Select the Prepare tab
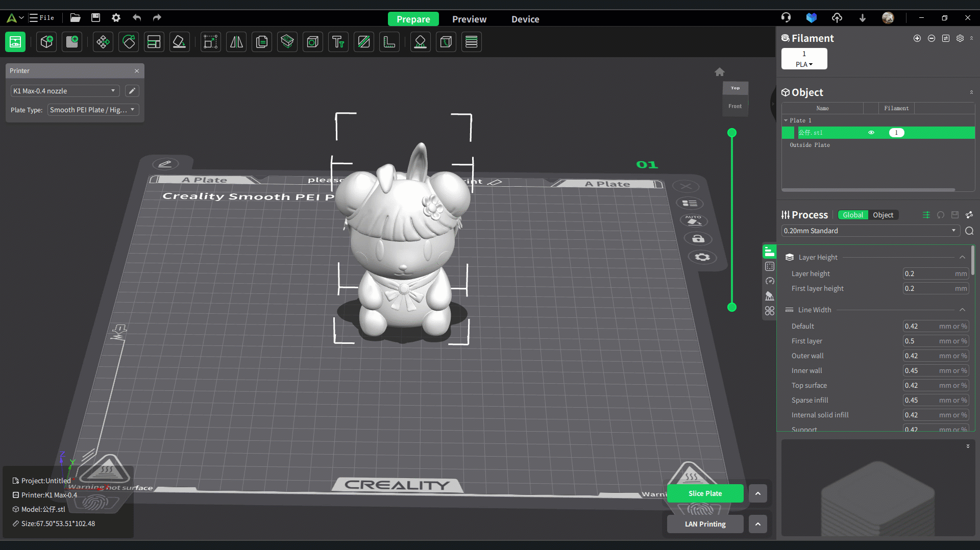Image resolution: width=980 pixels, height=550 pixels. tap(413, 19)
